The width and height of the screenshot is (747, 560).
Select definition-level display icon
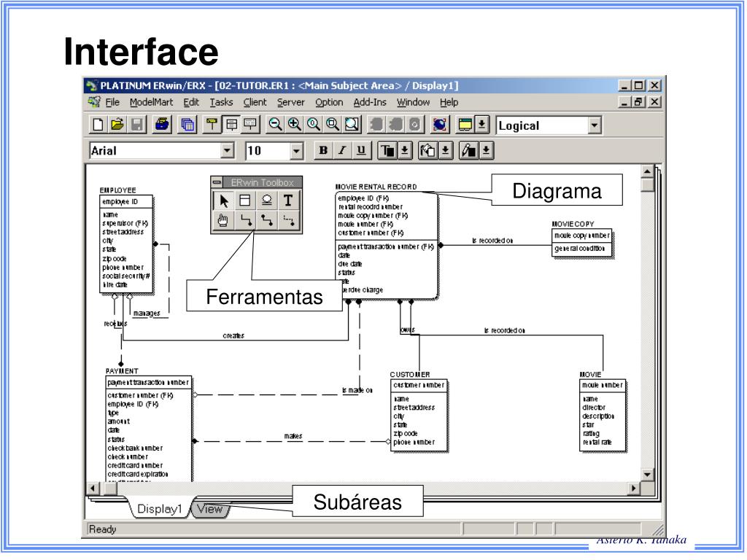[250, 125]
